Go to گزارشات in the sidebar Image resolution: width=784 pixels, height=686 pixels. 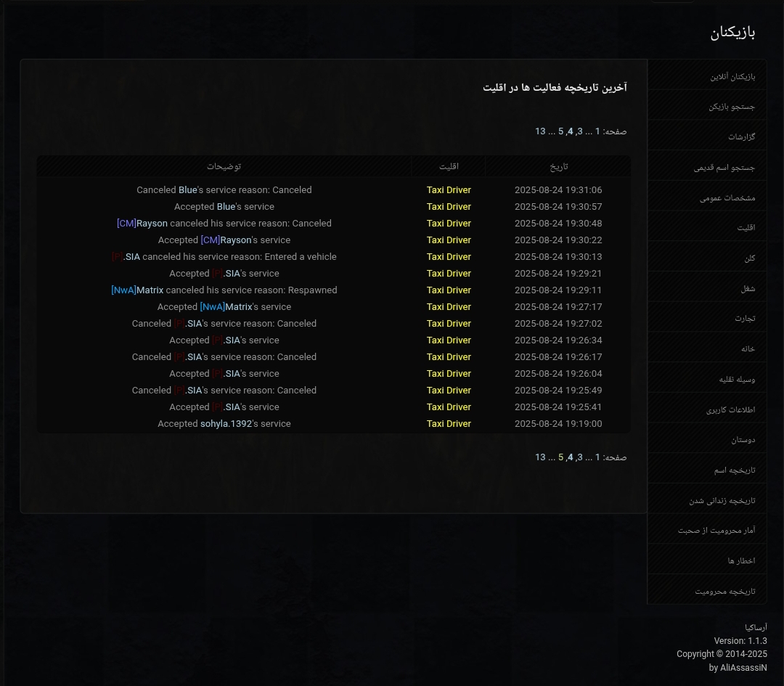(x=707, y=136)
